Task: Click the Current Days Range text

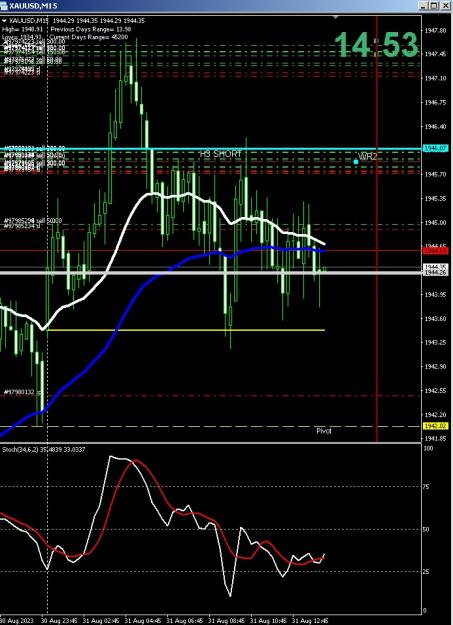Action: (x=89, y=37)
